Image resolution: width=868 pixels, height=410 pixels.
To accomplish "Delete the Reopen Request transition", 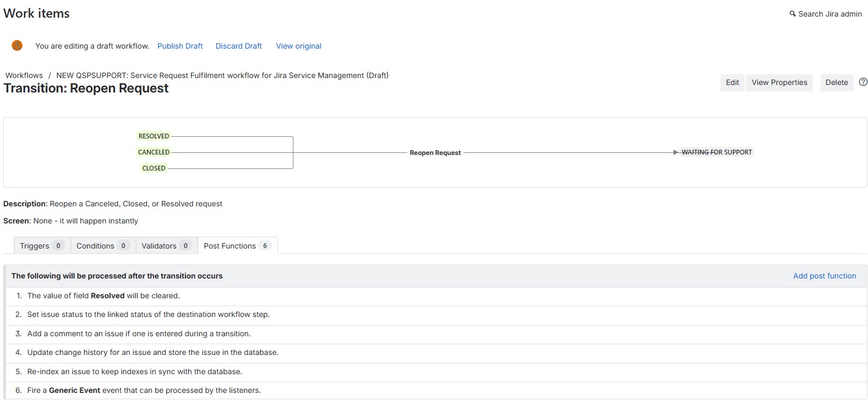I will tap(836, 82).
